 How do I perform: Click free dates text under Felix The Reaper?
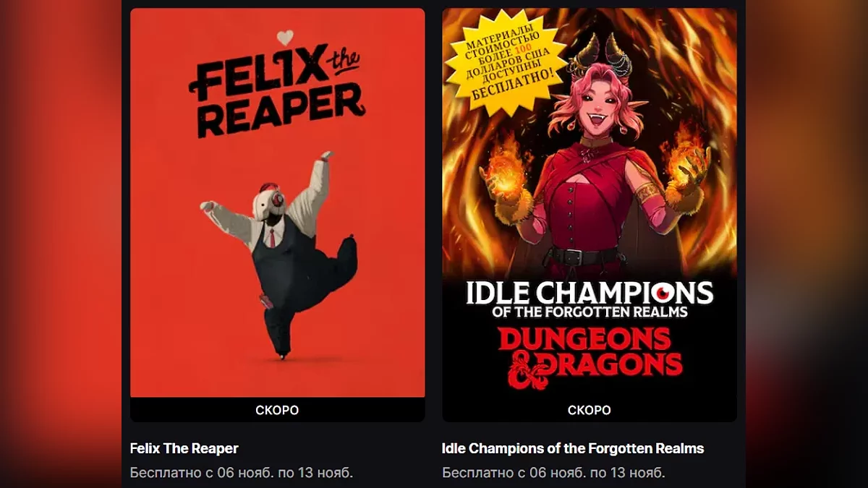tap(242, 473)
